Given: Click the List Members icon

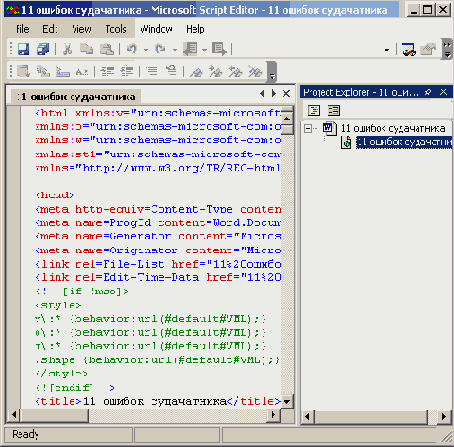Looking at the screenshot, I should click(x=24, y=71).
